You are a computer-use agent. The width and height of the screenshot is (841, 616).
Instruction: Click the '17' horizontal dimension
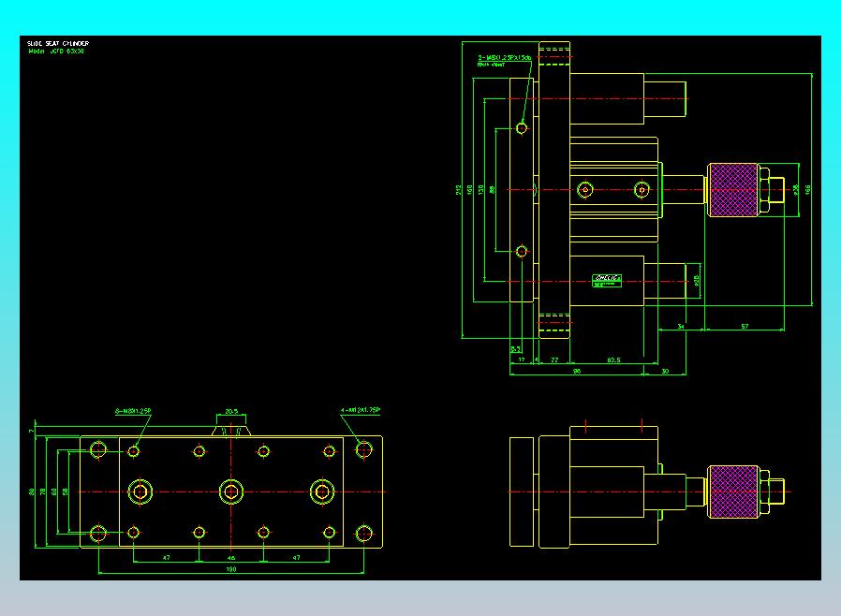click(522, 359)
